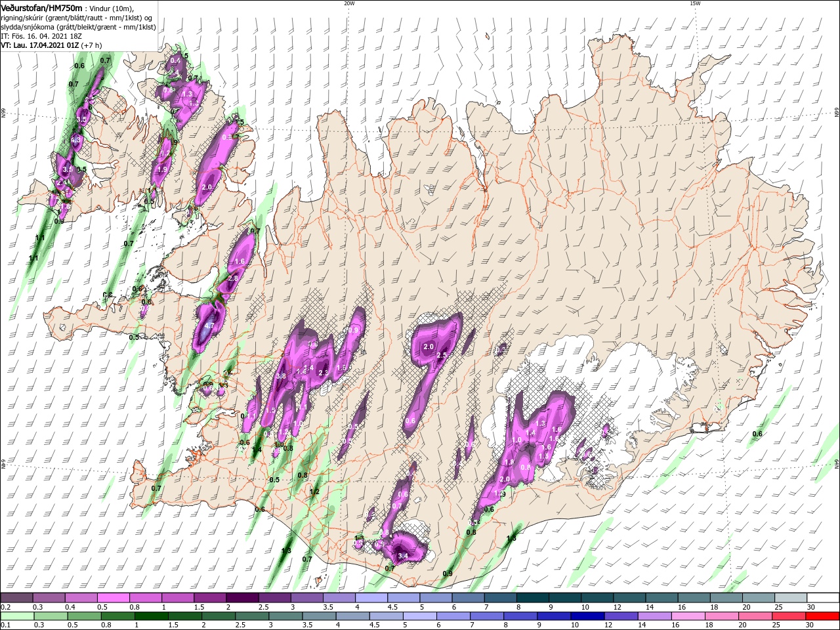This screenshot has height=630, width=840.
Task: Select the bright pink 0.5–0.8 snow legend swatch
Action: [114, 598]
